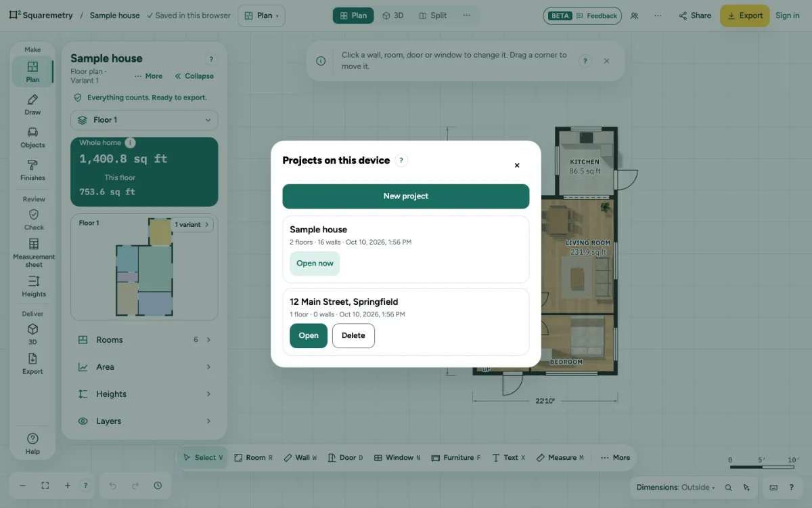
Task: Select the Wall tool
Action: 300,458
